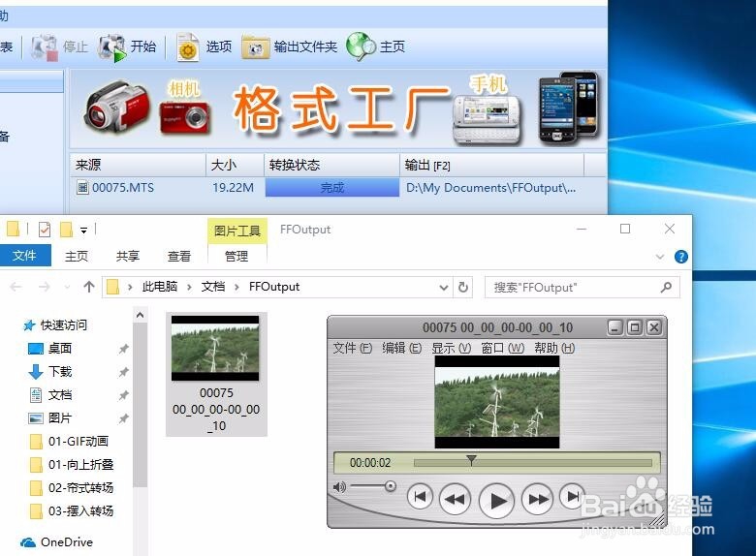Click the output path D:\My Documents\FFOutput
This screenshot has height=556, width=756.
pos(490,187)
